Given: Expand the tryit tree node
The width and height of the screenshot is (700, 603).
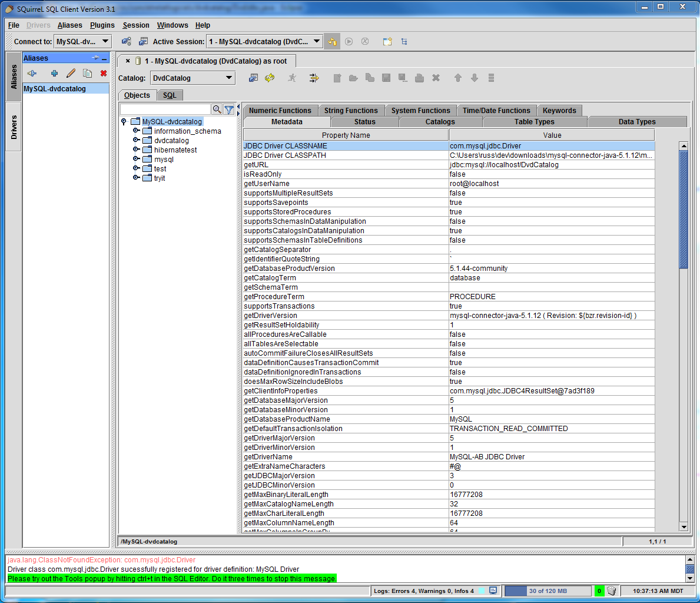Looking at the screenshot, I should [x=136, y=178].
